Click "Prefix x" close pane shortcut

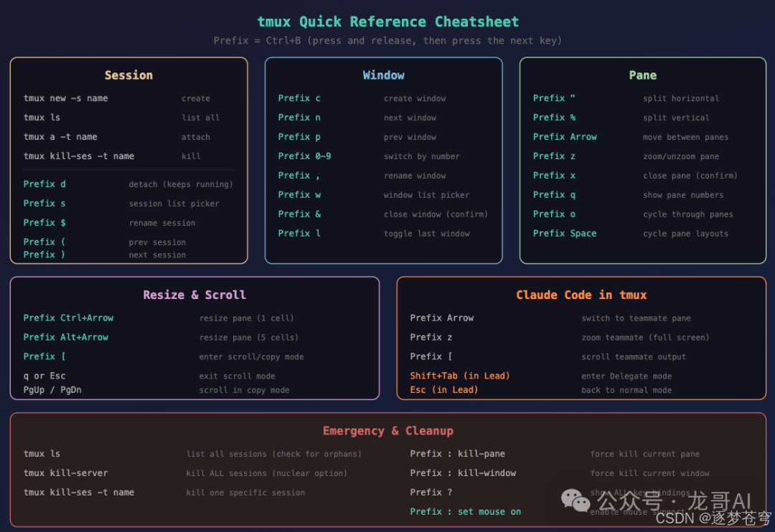coord(554,176)
